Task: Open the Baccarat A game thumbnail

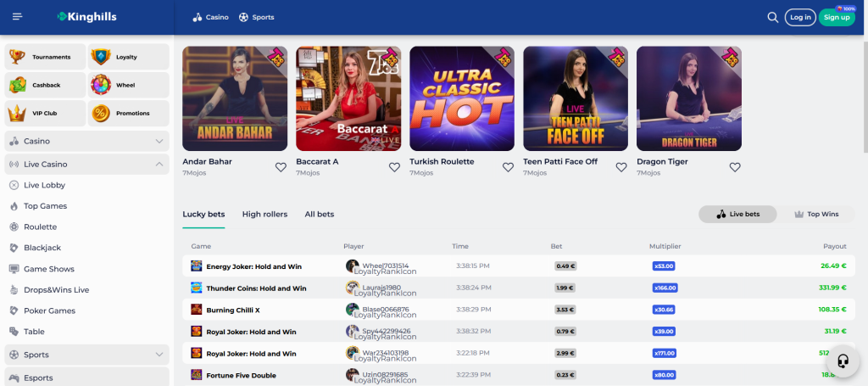Action: [348, 98]
